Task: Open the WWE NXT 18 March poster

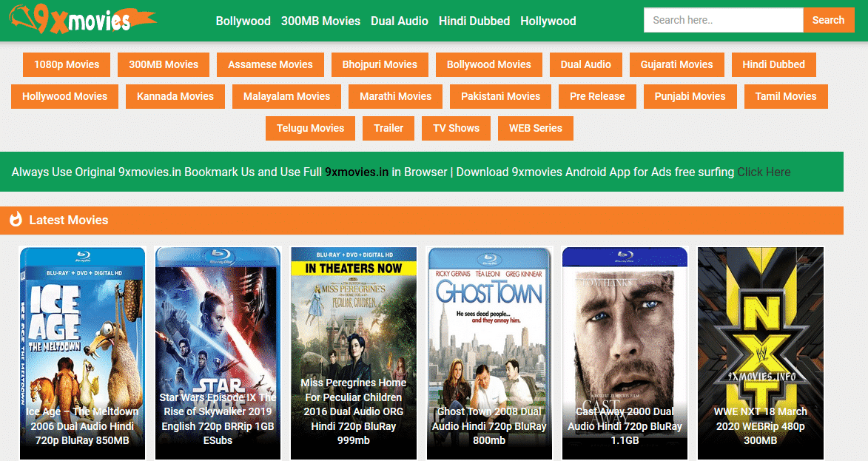Action: (761, 353)
